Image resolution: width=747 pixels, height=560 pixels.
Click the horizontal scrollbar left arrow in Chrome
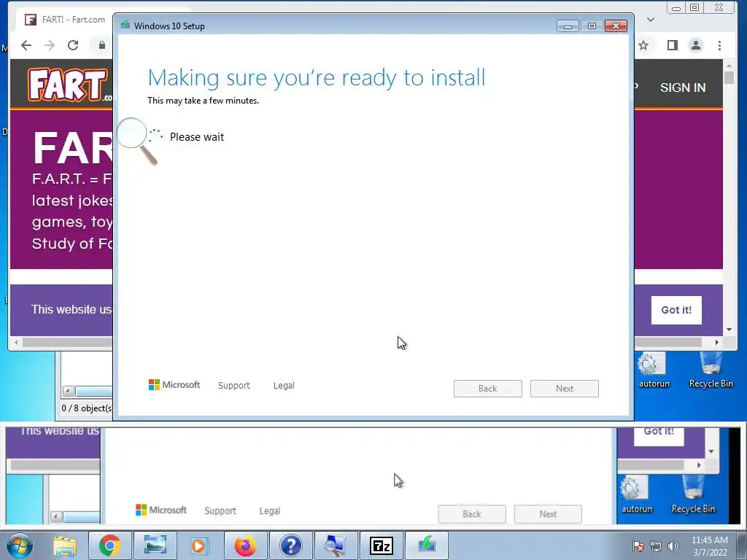(x=16, y=343)
